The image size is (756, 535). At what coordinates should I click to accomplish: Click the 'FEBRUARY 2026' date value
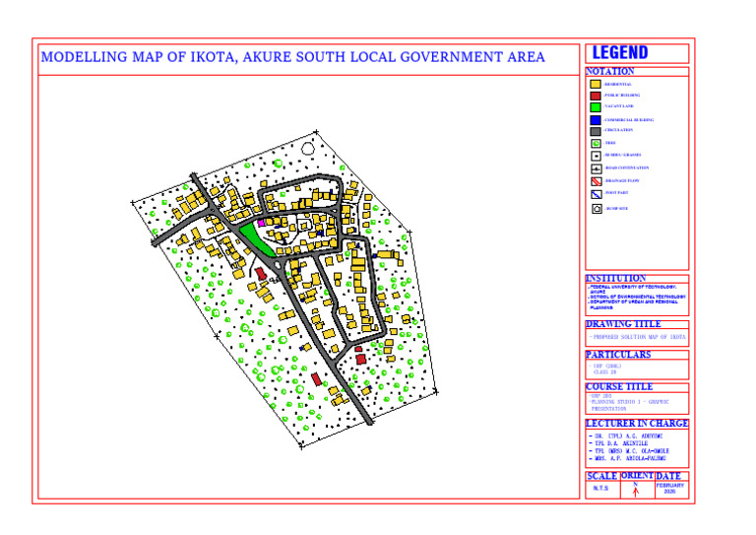(x=669, y=489)
